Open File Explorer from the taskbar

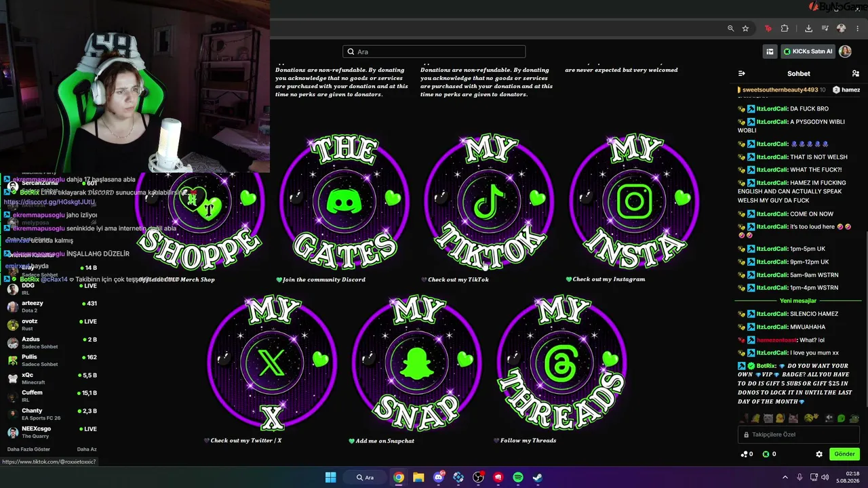coord(418,477)
